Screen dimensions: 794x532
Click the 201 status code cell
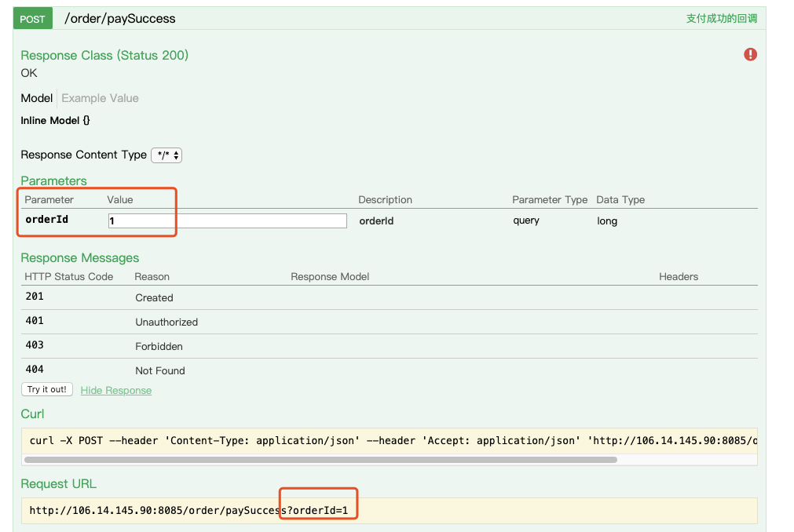tap(35, 297)
